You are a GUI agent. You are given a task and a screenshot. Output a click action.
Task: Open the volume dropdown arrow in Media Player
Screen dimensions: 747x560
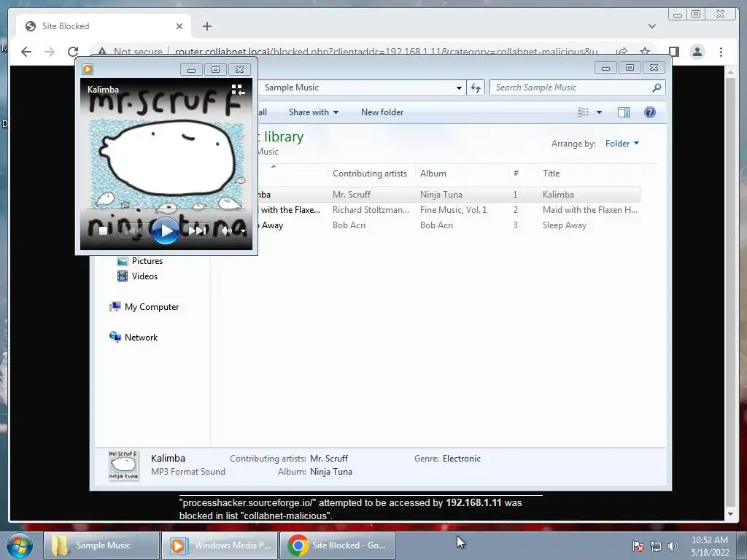tap(243, 231)
